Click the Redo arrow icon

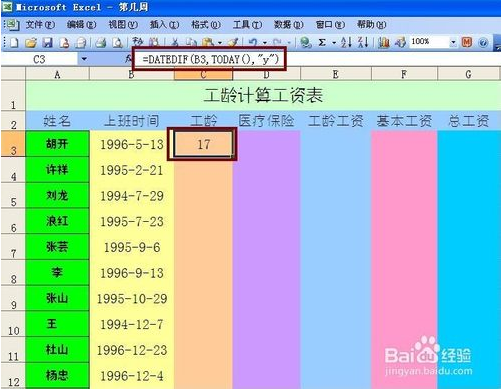coord(277,43)
